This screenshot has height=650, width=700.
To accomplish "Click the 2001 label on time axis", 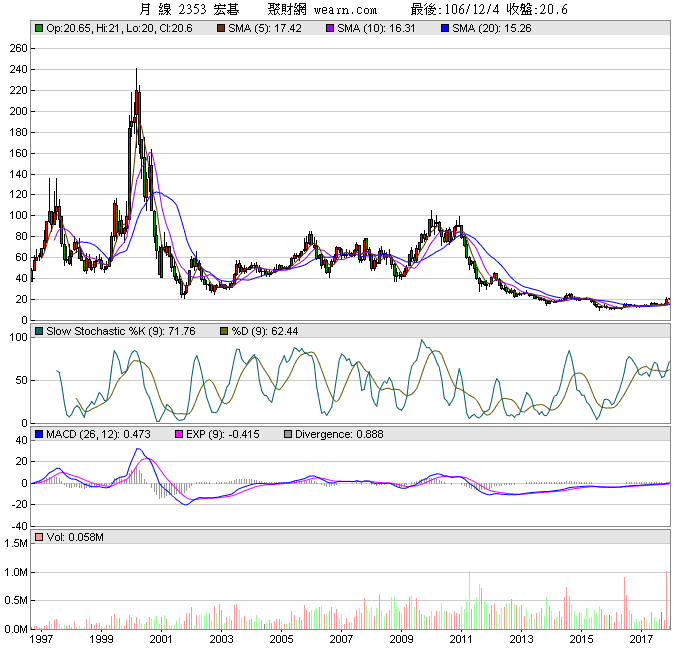I will click(161, 639).
